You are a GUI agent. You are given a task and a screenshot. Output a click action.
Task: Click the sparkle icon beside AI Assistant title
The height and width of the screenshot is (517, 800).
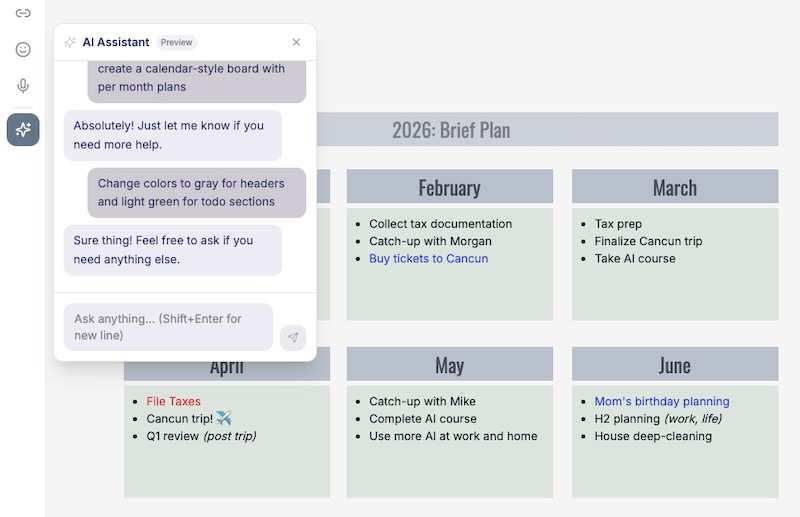pos(70,42)
